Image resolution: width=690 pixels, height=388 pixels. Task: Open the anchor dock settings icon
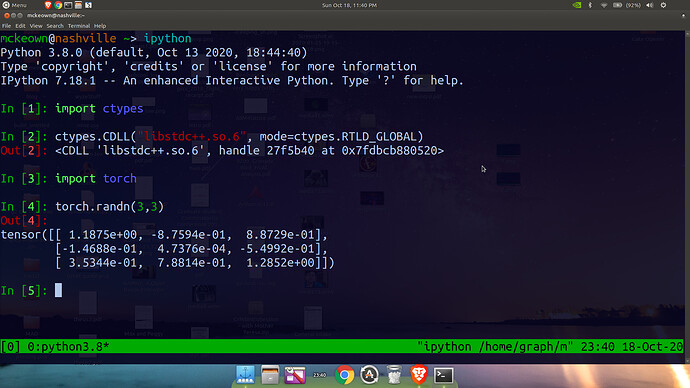coord(245,375)
